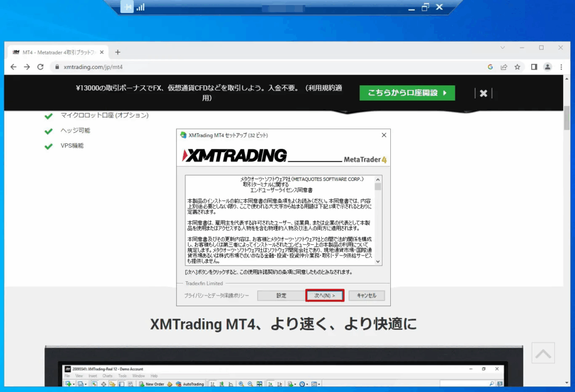The image size is (575, 392).
Task: Open a new browser tab
Action: [117, 52]
